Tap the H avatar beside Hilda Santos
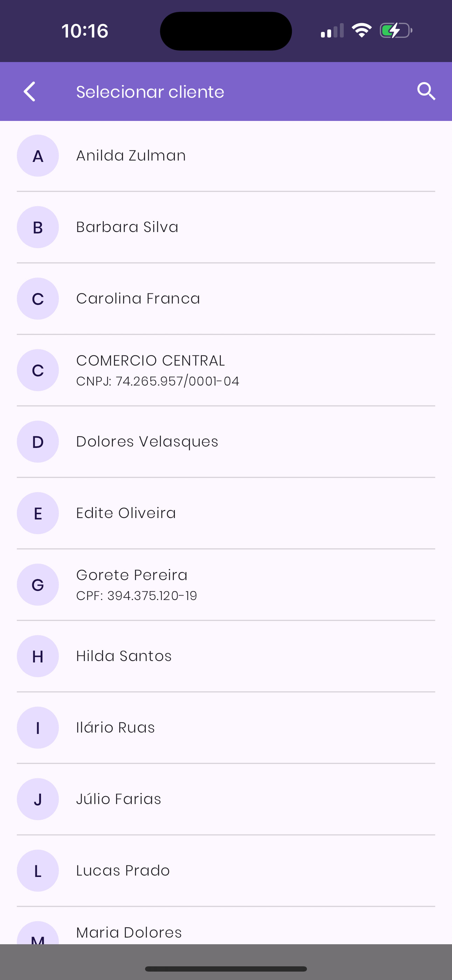The image size is (452, 980). (x=38, y=656)
